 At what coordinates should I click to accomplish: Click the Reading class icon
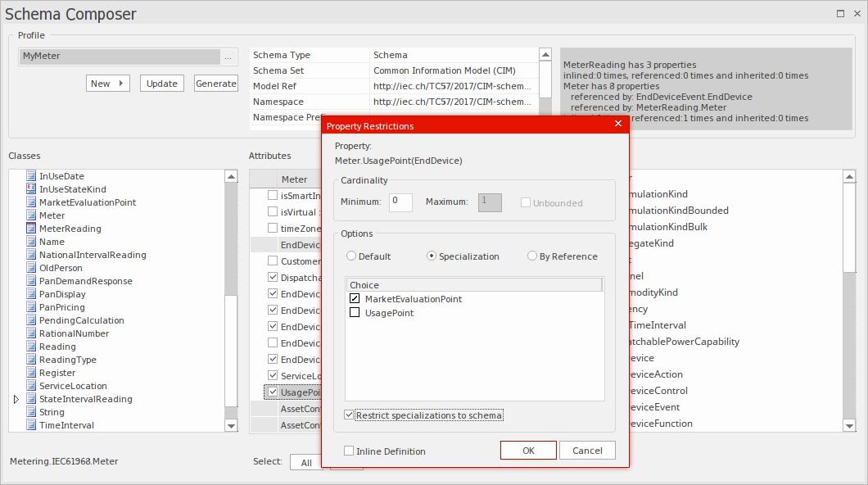point(29,346)
